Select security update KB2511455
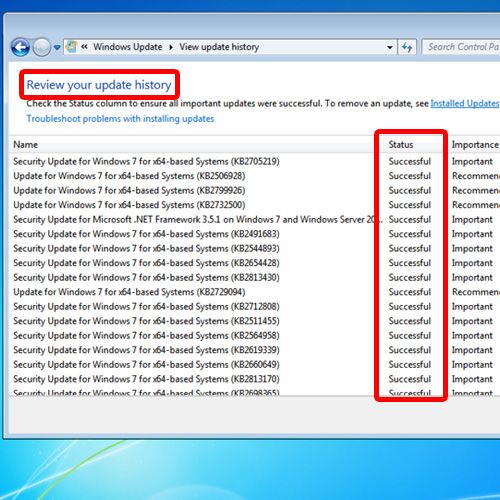 (146, 321)
